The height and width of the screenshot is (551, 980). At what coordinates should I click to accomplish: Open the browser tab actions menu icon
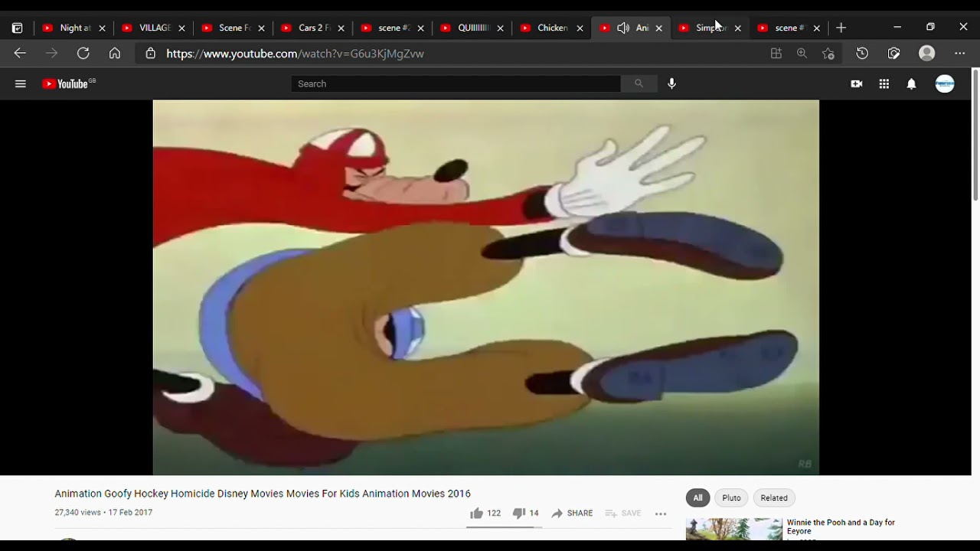click(17, 28)
